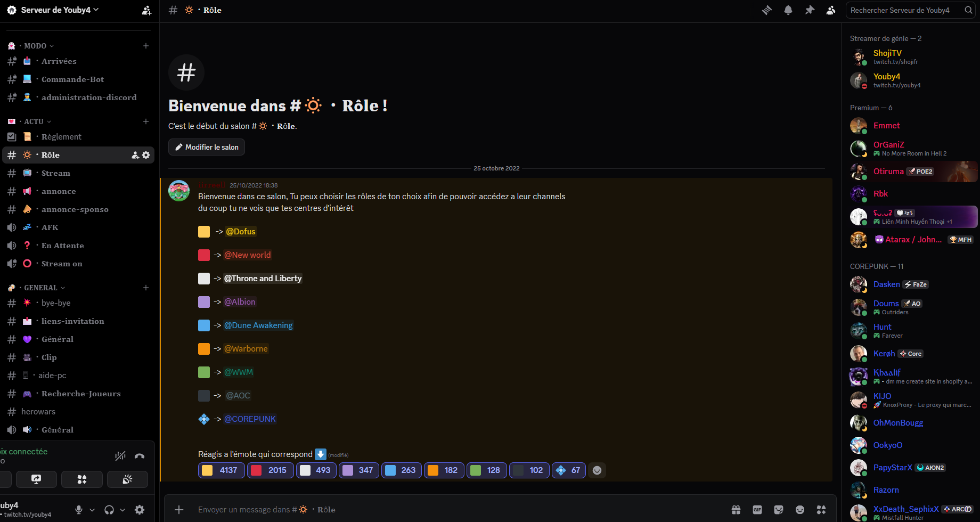980x522 pixels.
Task: Click the Modifier le salon button
Action: (207, 147)
